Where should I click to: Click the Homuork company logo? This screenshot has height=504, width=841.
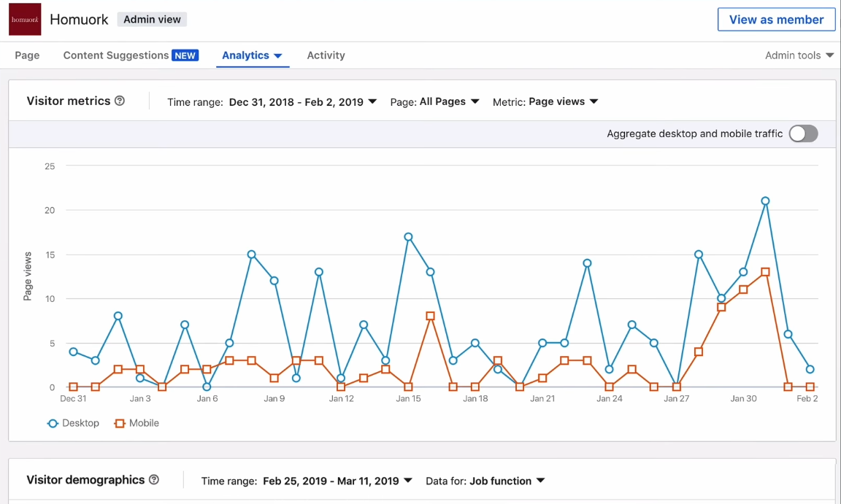[25, 19]
